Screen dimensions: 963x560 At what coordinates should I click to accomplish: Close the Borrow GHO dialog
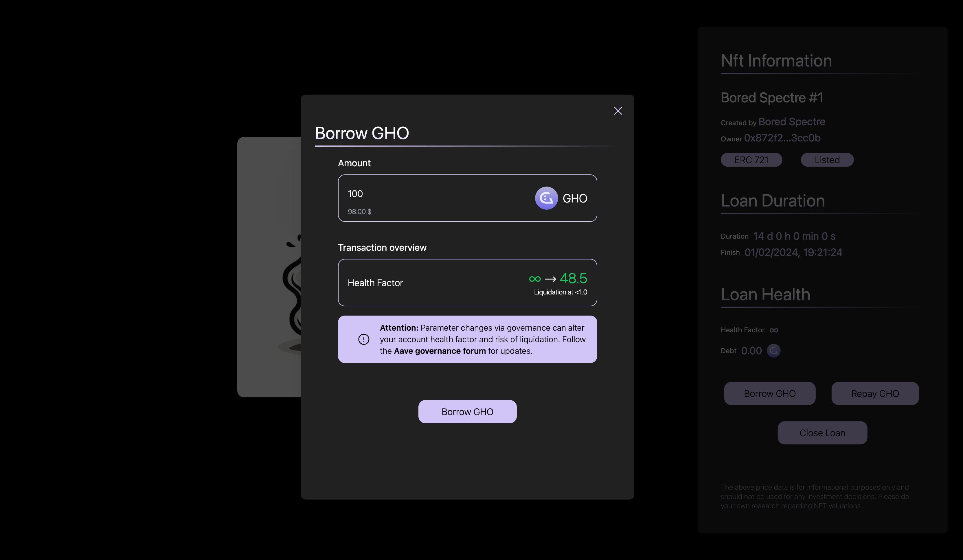(618, 111)
